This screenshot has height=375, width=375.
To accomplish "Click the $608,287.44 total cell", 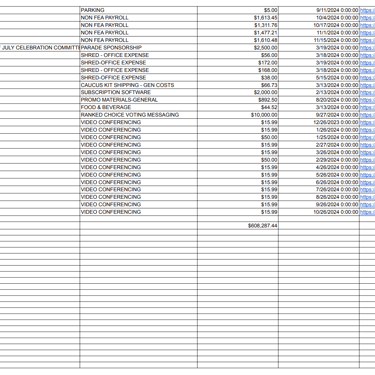I will (x=238, y=225).
